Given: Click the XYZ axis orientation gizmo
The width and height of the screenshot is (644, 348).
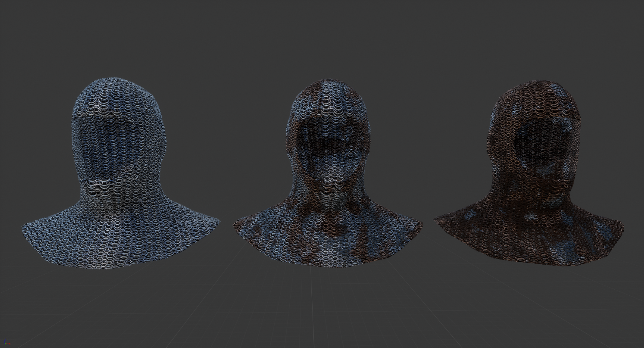Looking at the screenshot, I should 7,342.
